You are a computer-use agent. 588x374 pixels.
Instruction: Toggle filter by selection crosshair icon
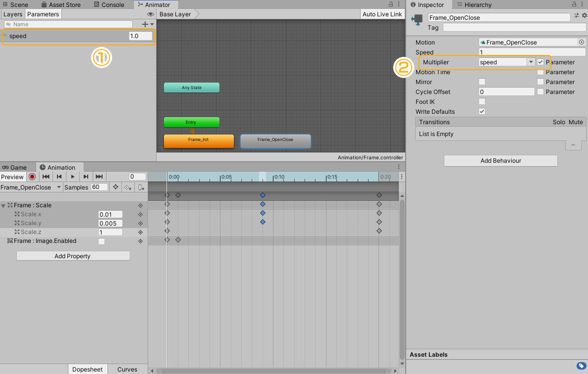pyautogui.click(x=115, y=187)
